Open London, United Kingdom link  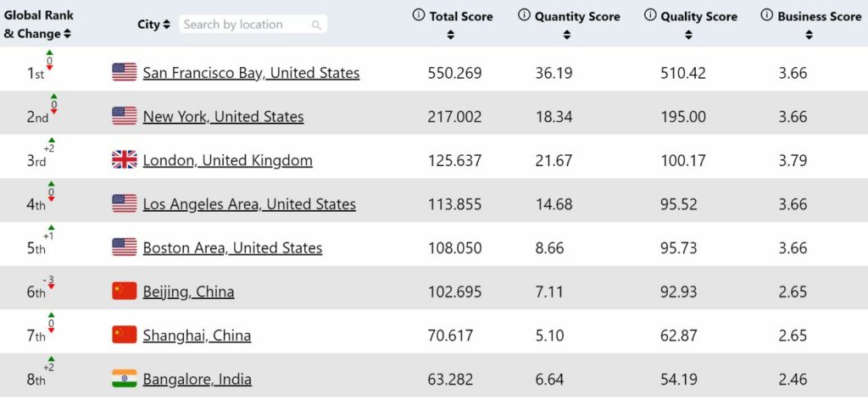(x=227, y=160)
